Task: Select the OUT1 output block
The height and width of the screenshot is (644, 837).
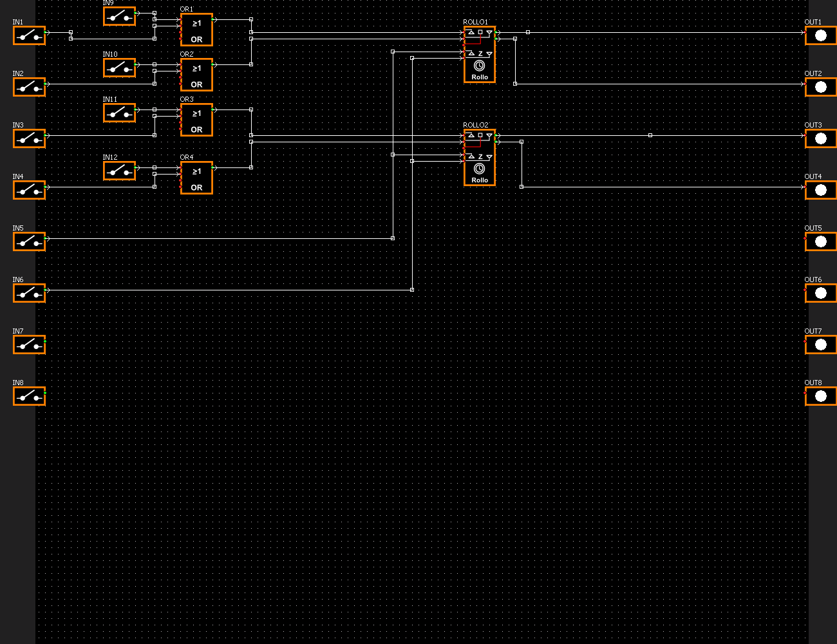Action: pos(820,35)
